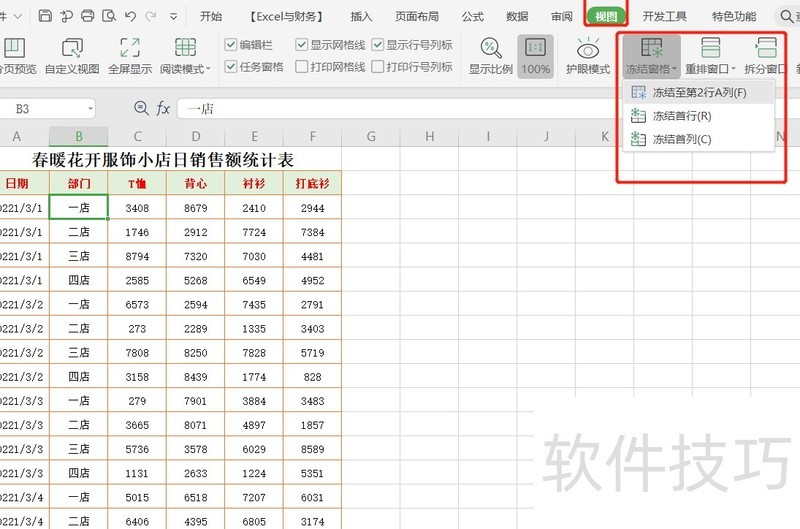The height and width of the screenshot is (529, 800).
Task: Click the undo arrow icon
Action: point(132,16)
